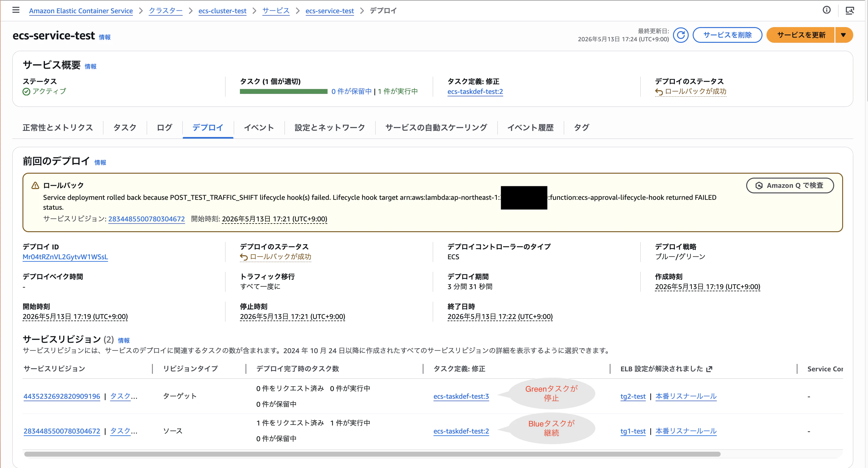This screenshot has height=468, width=868.
Task: Open the サービス breadcrumb link
Action: (276, 11)
